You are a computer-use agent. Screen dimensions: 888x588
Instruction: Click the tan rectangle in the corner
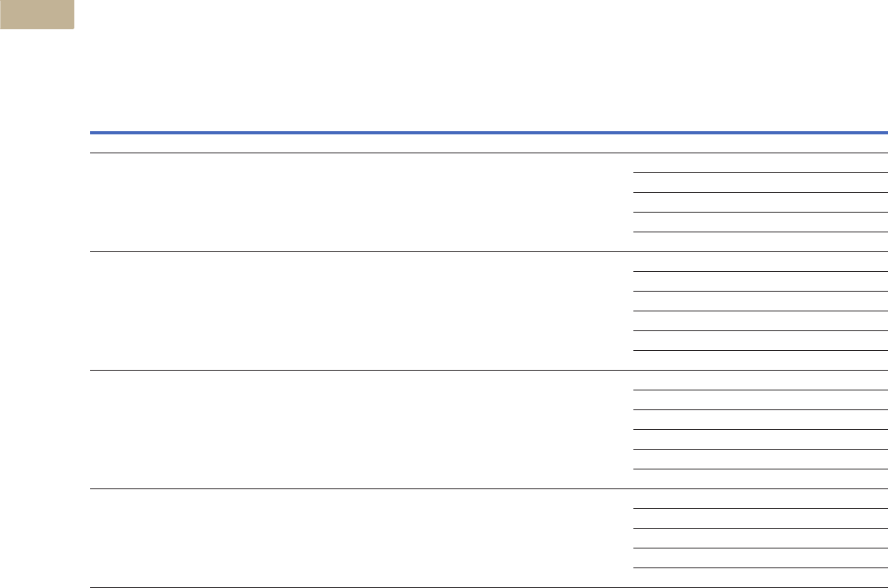(37, 14)
